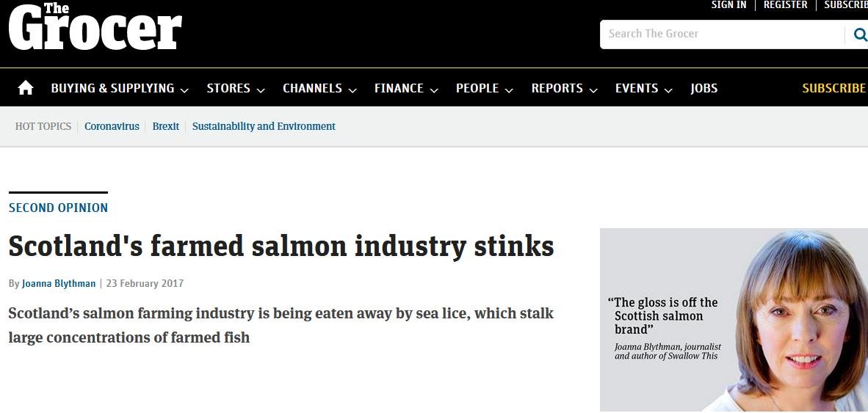Click the search magnifier icon
The image size is (868, 413).
point(859,34)
